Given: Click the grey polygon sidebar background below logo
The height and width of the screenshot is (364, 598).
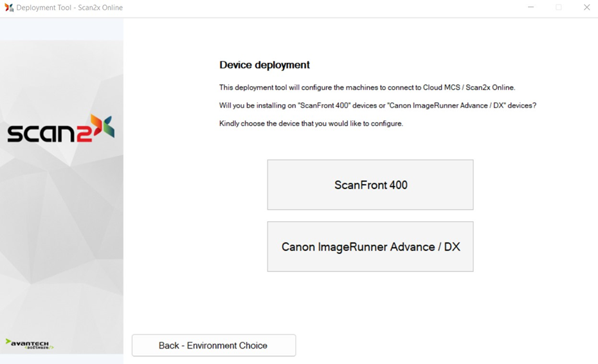Looking at the screenshot, I should coord(61,244).
